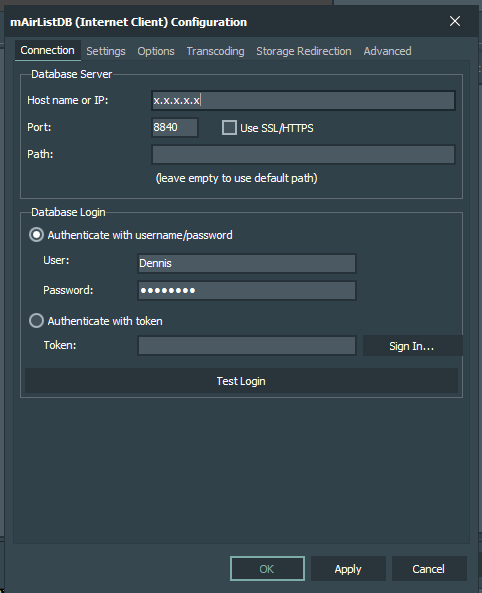Screen dimensions: 482x593
Task: Select the Connection tab
Action: (48, 50)
